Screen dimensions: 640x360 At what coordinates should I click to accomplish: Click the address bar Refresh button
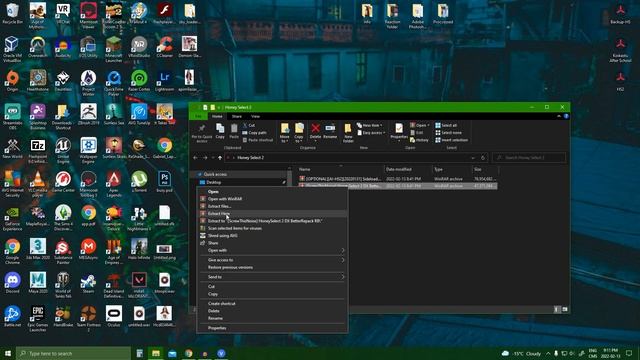483,158
